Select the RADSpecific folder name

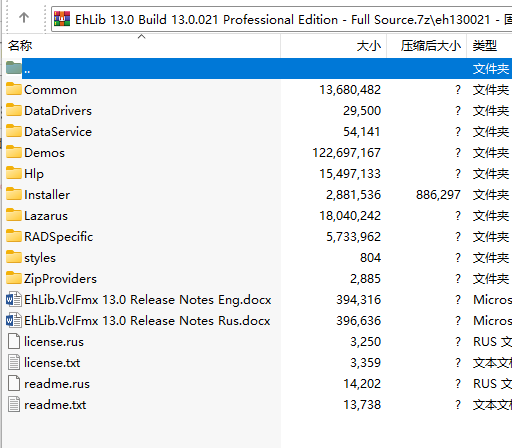pos(58,237)
